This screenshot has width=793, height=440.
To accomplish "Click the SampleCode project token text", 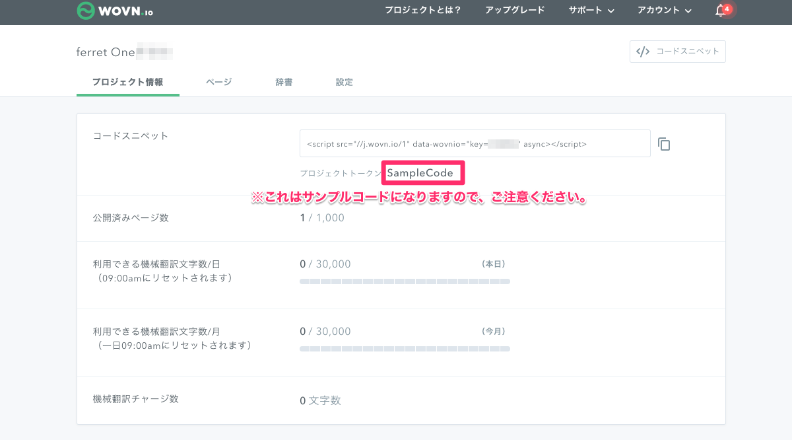I will [420, 173].
